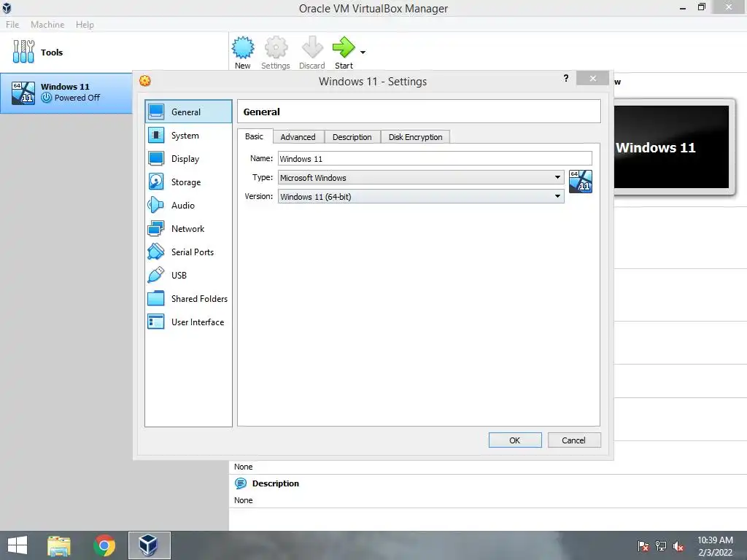This screenshot has height=560, width=747.
Task: Click the Settings gear toolbar icon
Action: point(276,47)
